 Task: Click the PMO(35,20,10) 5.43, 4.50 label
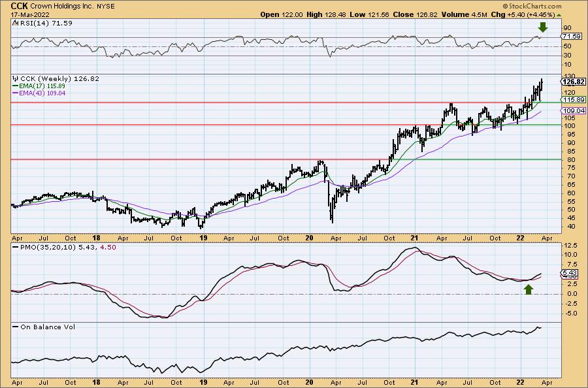67,248
